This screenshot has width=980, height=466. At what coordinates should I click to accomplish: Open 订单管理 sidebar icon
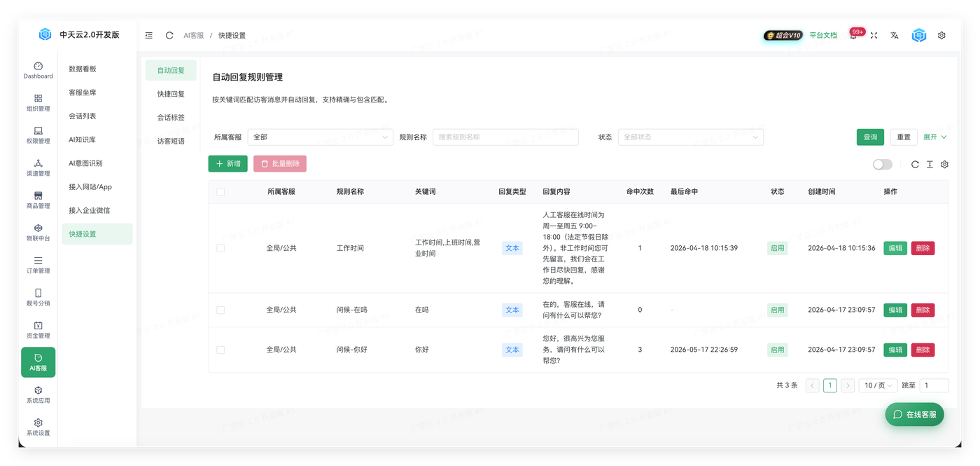[x=38, y=265]
